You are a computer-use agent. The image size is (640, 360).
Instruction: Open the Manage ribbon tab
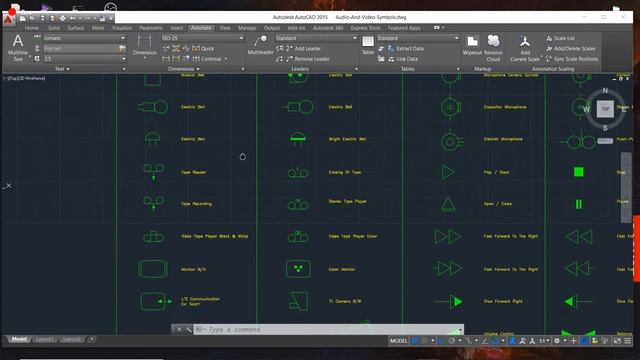[x=247, y=28]
